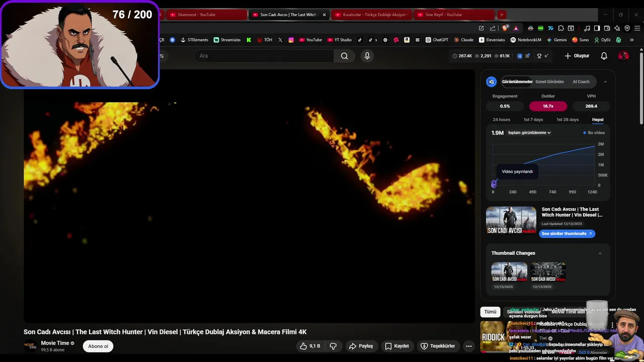This screenshot has height=362, width=644.
Task: Open the Elevenlabs bookmark
Action: pos(492,40)
